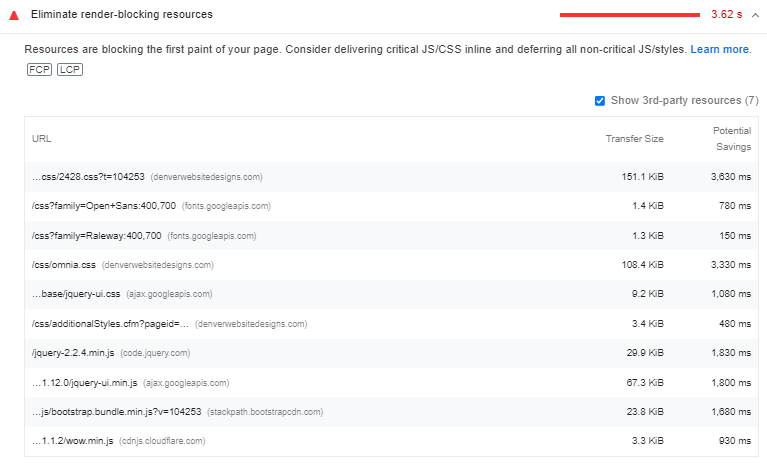Open the Learn more link
The height and width of the screenshot is (470, 767).
(720, 49)
